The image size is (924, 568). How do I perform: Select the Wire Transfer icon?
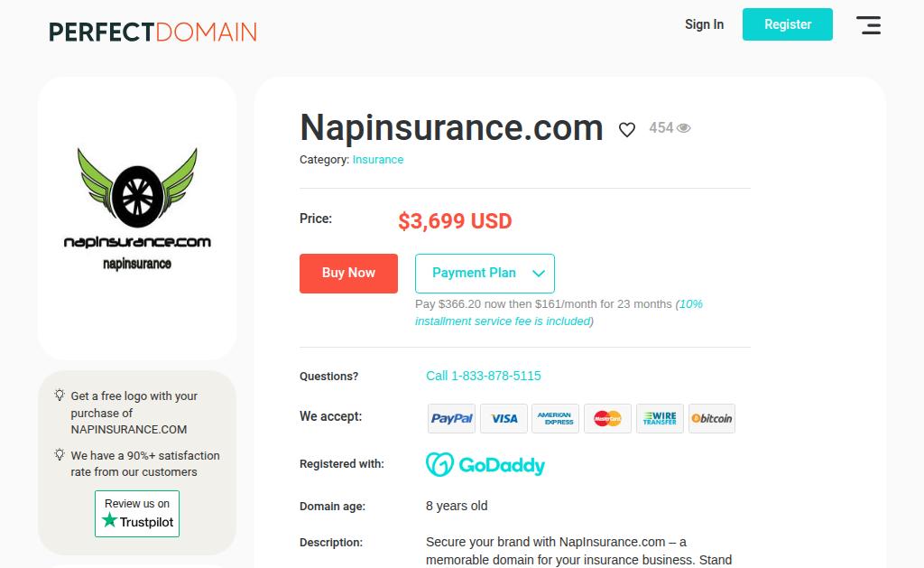(660, 419)
